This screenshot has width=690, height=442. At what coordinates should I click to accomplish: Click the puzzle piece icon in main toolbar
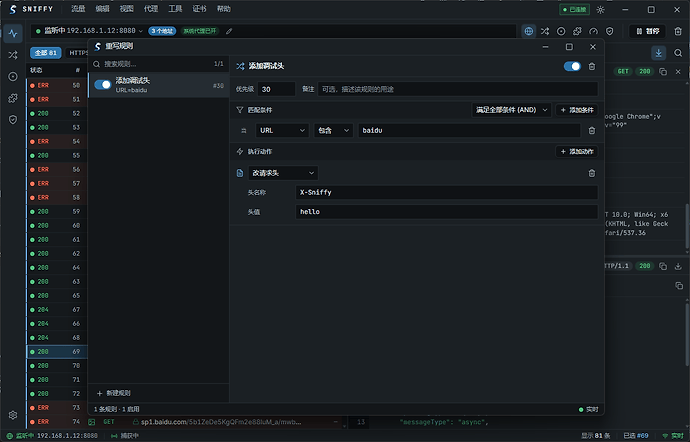coord(577,31)
